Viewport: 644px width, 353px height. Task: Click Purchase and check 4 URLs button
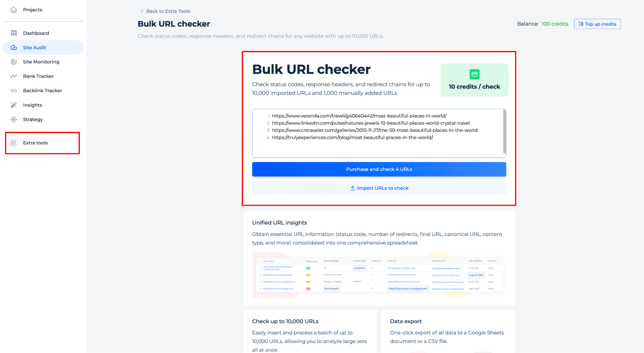pyautogui.click(x=380, y=169)
